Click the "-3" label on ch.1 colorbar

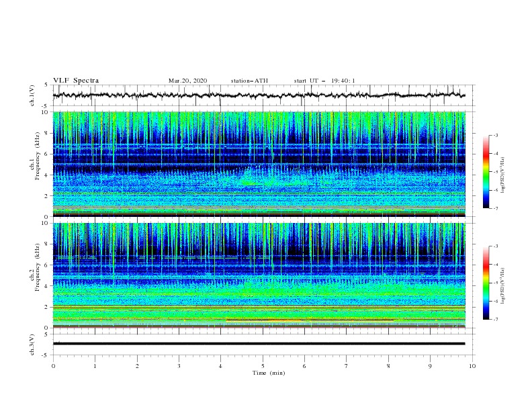coord(496,135)
